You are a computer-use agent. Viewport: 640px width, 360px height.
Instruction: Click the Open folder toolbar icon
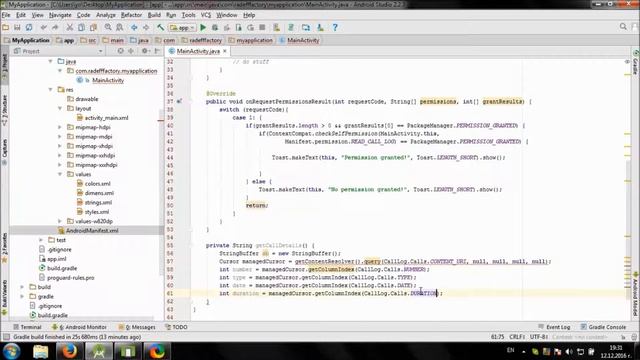point(6,27)
